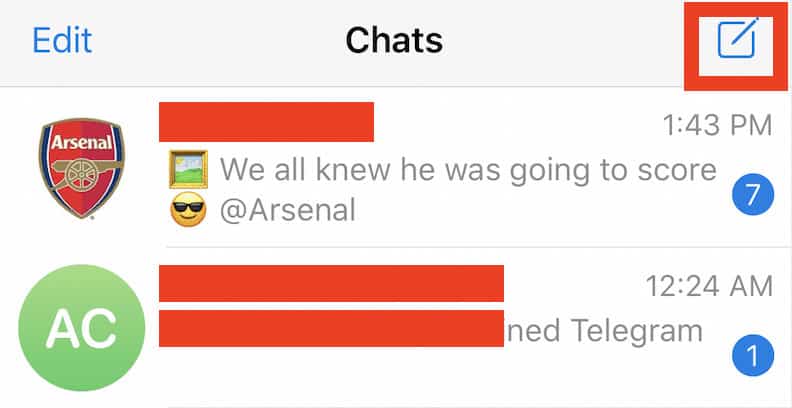The height and width of the screenshot is (408, 792).
Task: Tap the redacted name of Arsenal chat
Action: (x=266, y=122)
